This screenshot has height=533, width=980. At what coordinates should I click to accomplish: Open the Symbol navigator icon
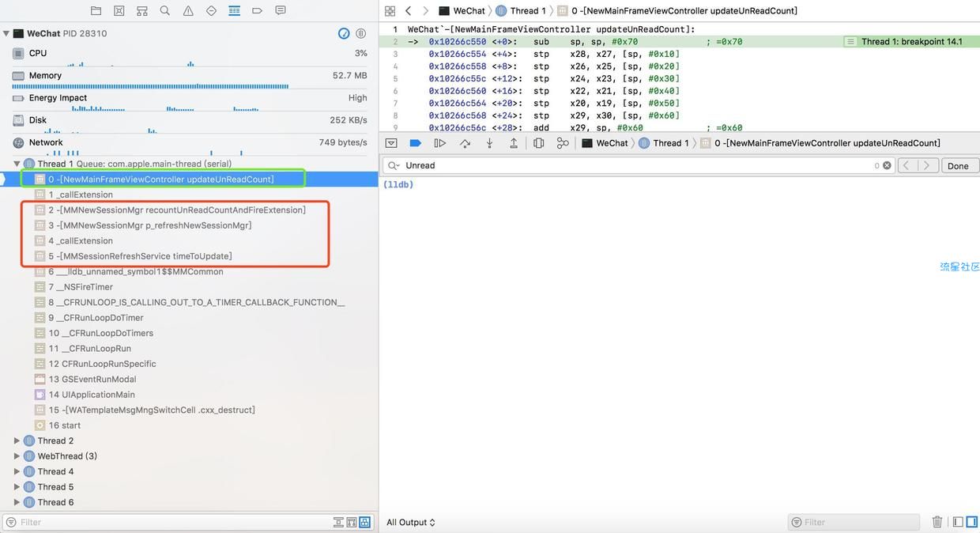[141, 11]
